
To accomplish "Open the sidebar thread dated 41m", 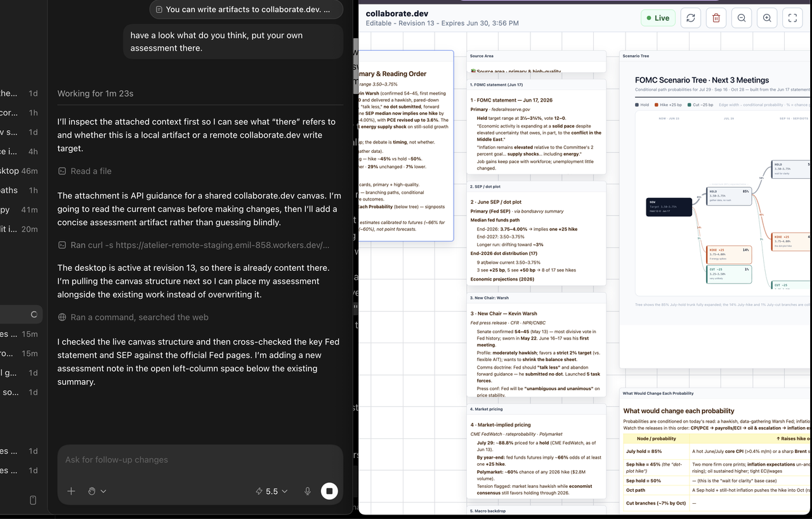I will pos(21,209).
